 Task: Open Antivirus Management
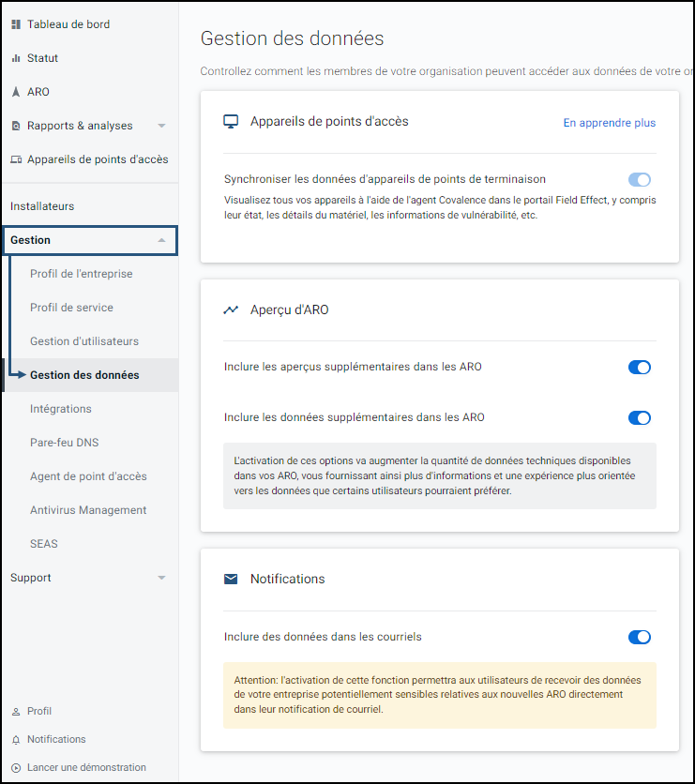pos(88,510)
